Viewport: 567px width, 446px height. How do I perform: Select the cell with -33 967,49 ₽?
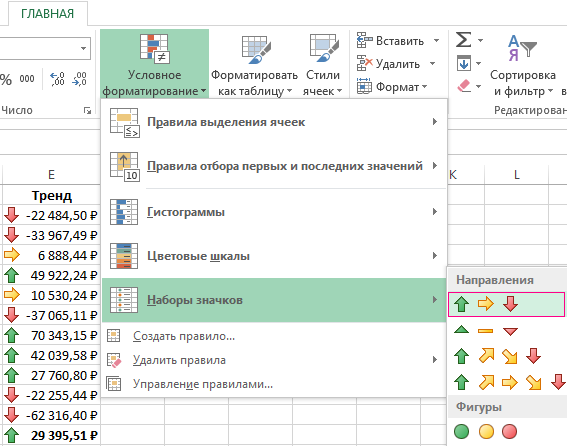click(x=51, y=235)
